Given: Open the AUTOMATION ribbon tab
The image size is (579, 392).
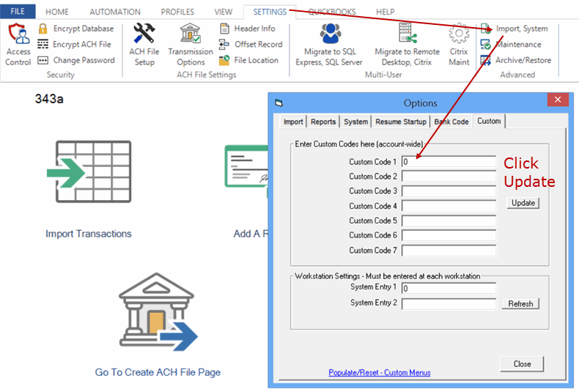Looking at the screenshot, I should coord(115,12).
